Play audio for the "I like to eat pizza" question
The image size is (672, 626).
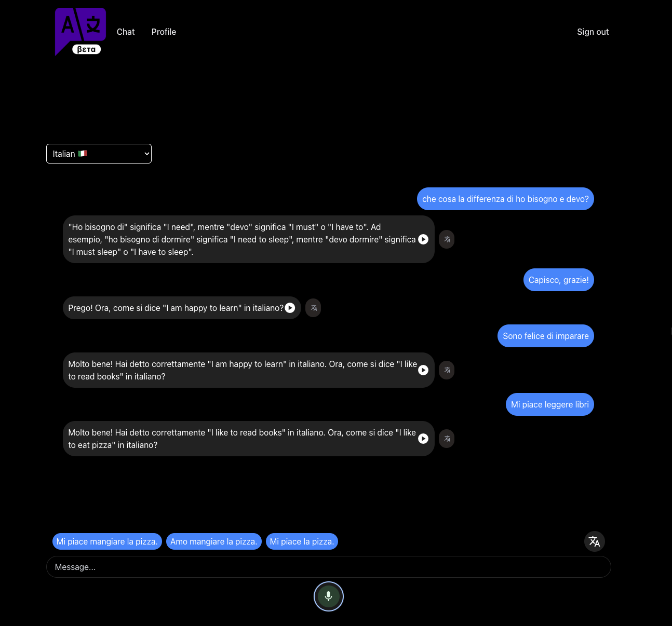coord(423,439)
